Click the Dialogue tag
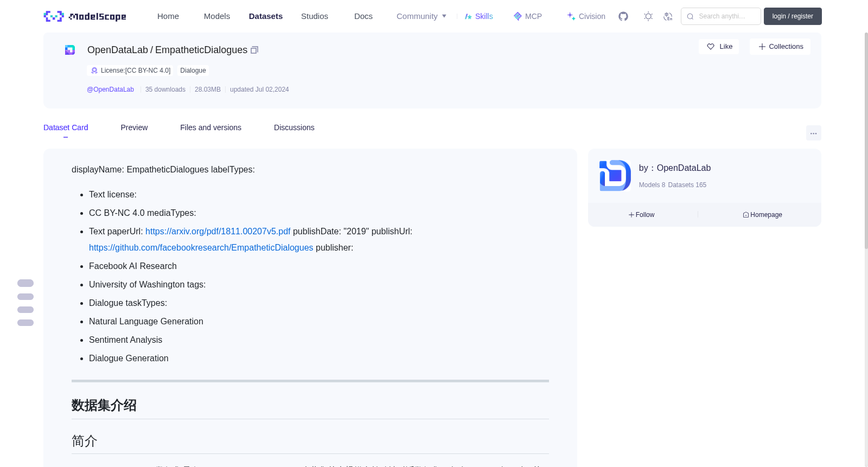 (x=193, y=71)
